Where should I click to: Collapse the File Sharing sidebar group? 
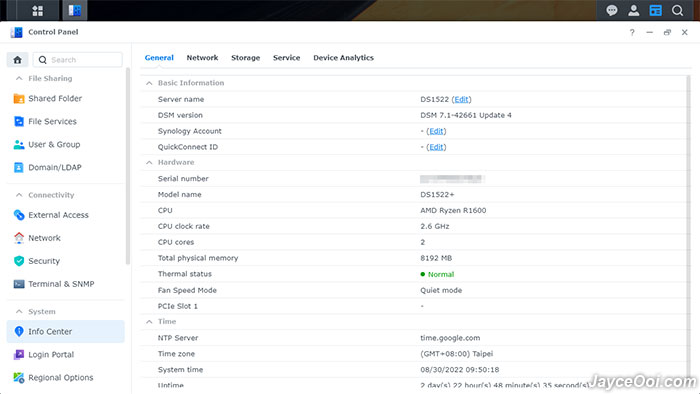click(x=19, y=79)
